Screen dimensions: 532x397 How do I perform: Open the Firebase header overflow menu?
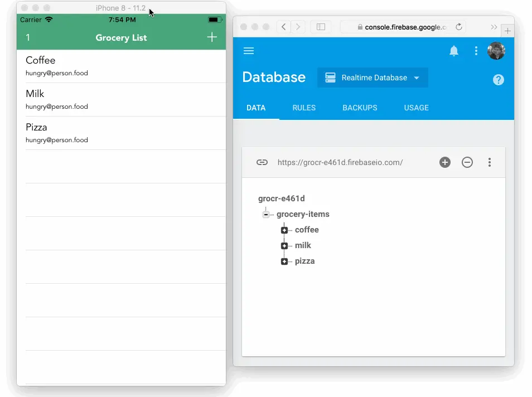tap(476, 51)
